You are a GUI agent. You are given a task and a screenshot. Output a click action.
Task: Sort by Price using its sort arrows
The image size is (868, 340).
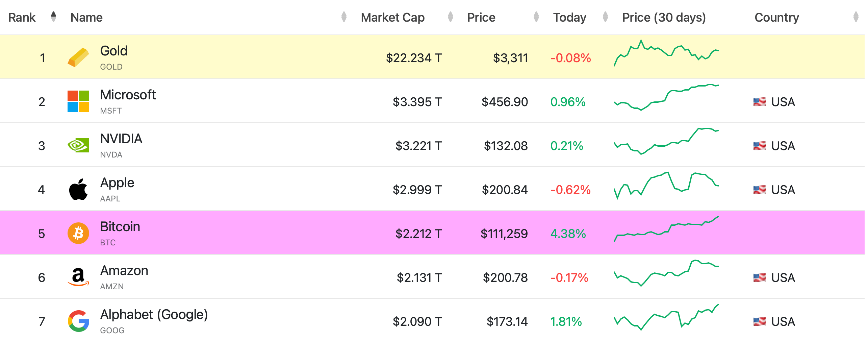click(x=536, y=17)
